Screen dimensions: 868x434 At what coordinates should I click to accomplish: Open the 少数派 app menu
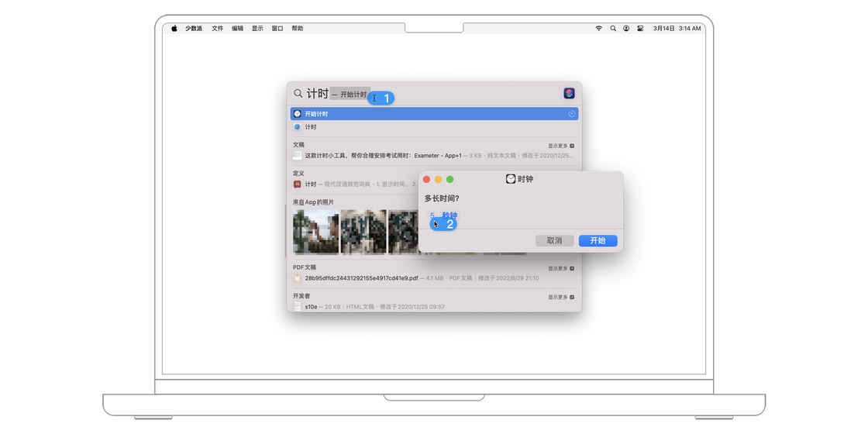[194, 28]
